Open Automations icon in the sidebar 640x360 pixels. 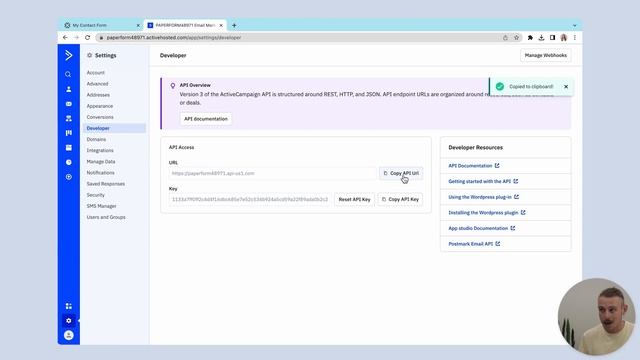click(69, 118)
